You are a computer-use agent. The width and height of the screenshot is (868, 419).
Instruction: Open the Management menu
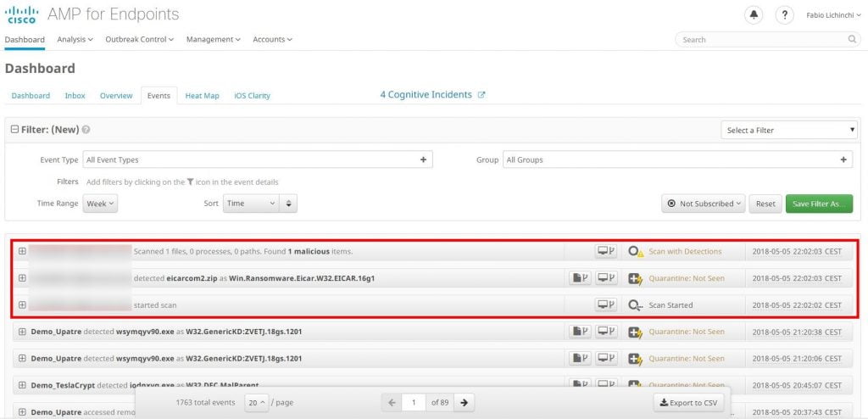[x=213, y=39]
